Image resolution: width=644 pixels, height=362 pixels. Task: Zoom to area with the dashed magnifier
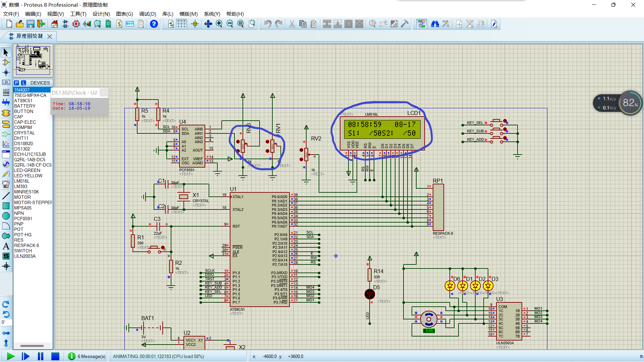coord(252,24)
